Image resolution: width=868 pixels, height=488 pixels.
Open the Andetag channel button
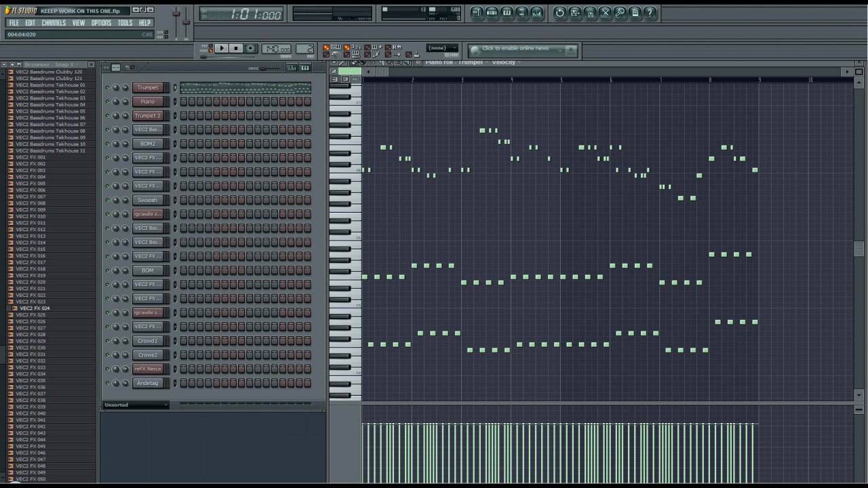(x=147, y=383)
